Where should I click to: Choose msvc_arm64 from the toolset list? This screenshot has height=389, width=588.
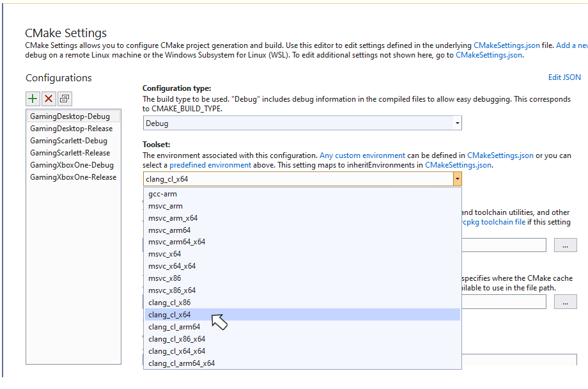[302, 230]
